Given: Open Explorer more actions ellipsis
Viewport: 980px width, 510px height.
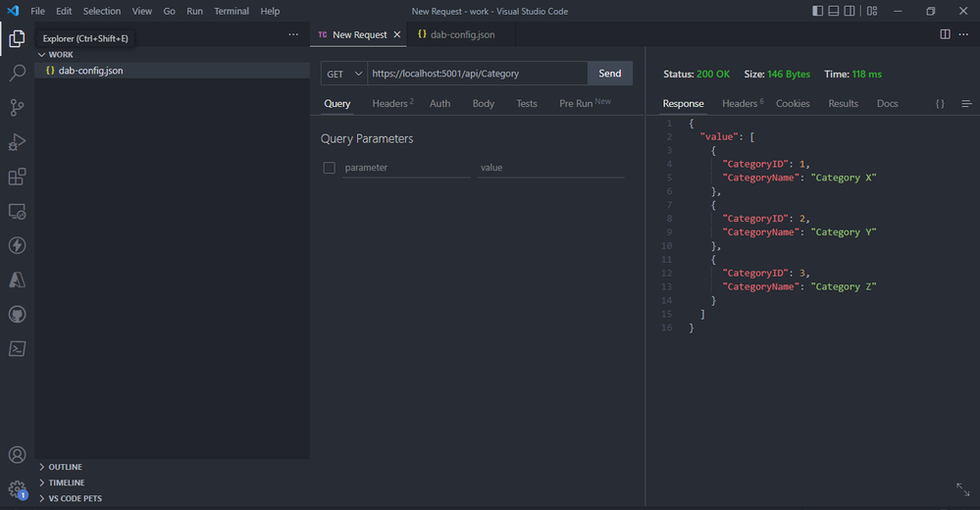Looking at the screenshot, I should click(293, 34).
